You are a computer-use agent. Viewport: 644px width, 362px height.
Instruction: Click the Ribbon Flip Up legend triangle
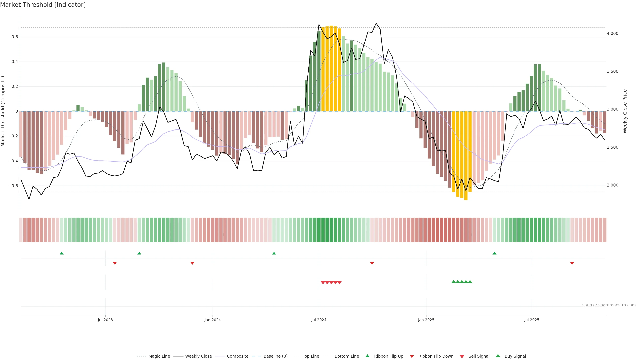pyautogui.click(x=367, y=356)
